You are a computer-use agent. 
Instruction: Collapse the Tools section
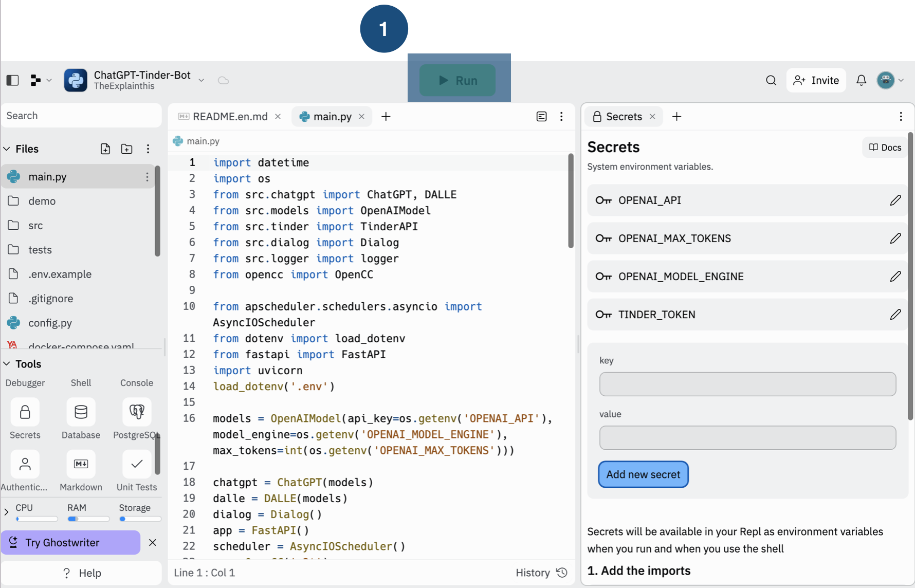coord(7,364)
